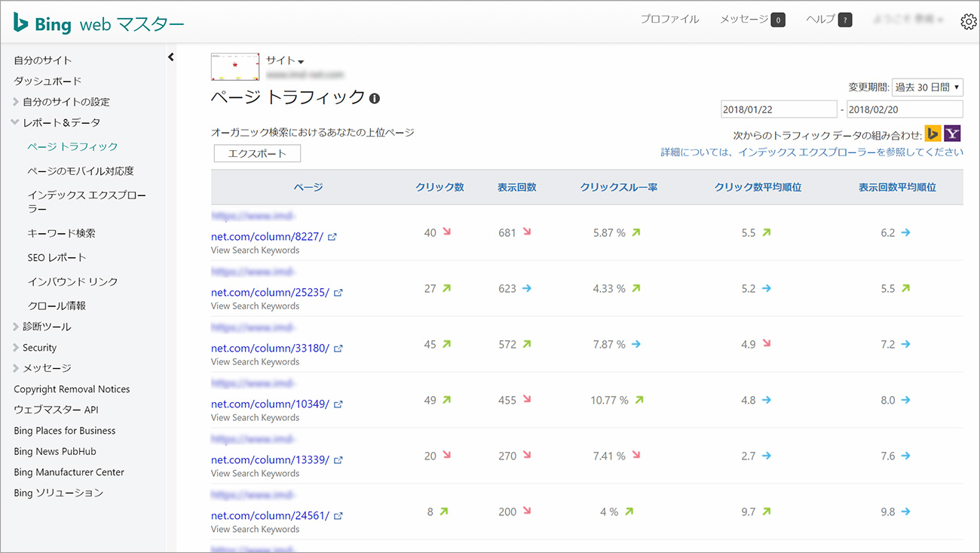This screenshot has height=553, width=980.
Task: Open external link icon for column/13339/
Action: pos(338,460)
